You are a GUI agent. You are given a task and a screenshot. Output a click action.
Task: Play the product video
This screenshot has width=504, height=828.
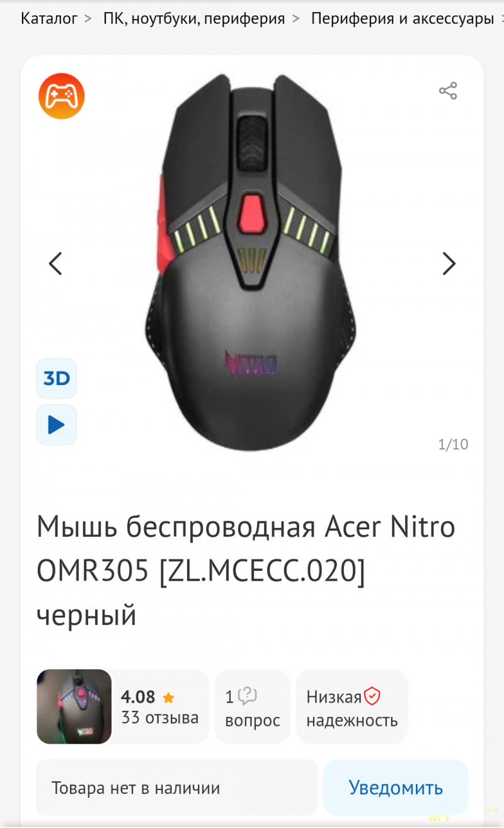coord(57,425)
